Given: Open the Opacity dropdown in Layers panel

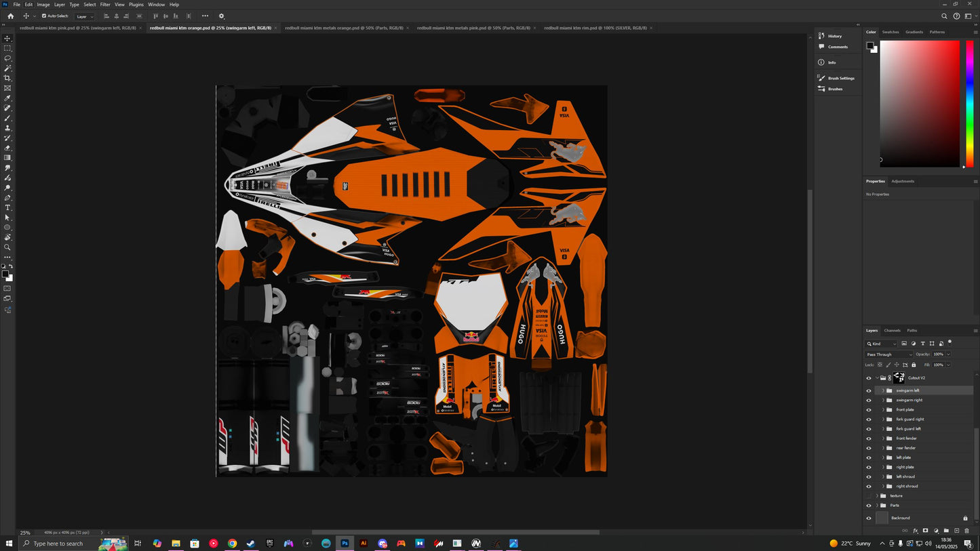Looking at the screenshot, I should 948,354.
